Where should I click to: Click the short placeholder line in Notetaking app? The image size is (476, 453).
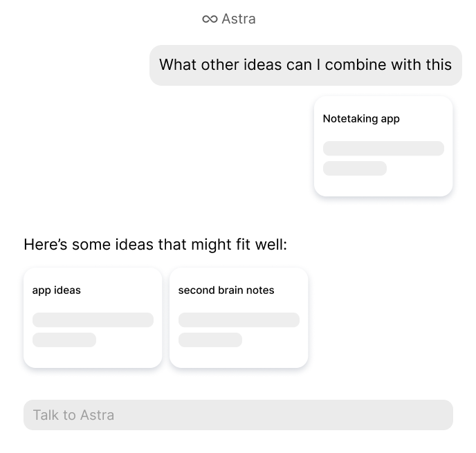coord(354,168)
